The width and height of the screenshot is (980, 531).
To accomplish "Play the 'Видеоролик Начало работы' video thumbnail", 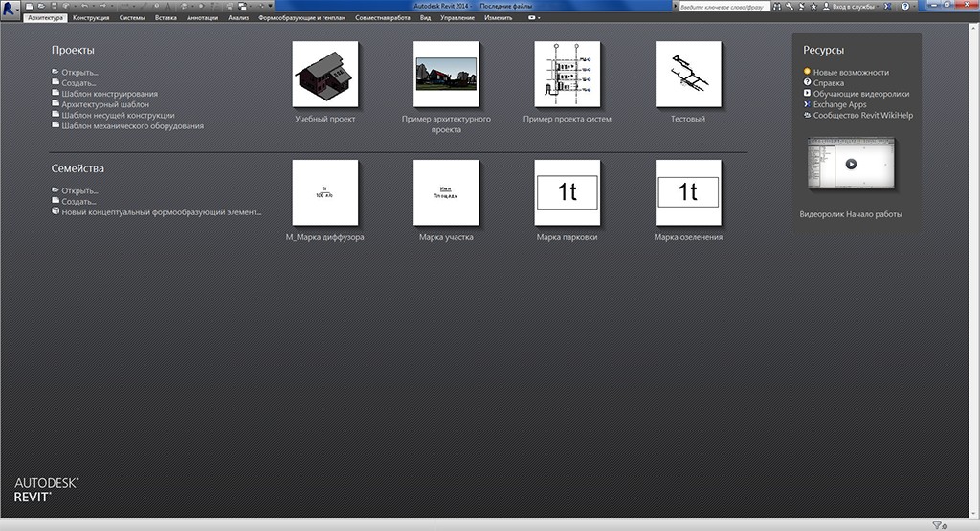I will tap(851, 164).
